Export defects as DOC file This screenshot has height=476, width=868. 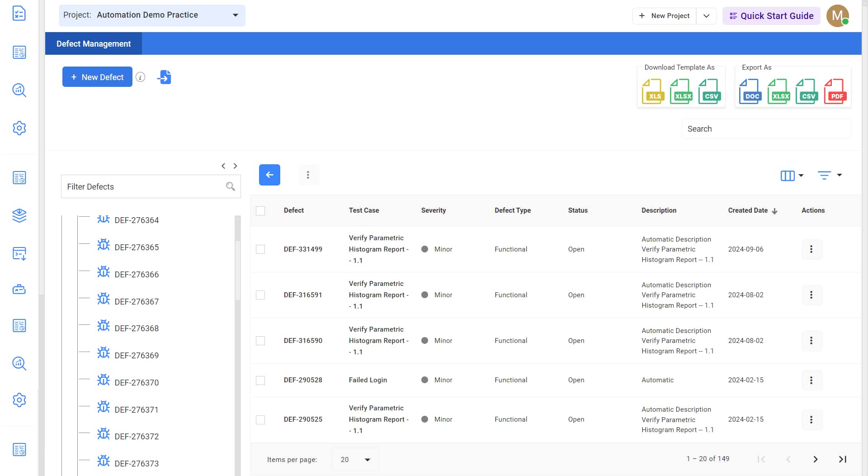pos(750,91)
